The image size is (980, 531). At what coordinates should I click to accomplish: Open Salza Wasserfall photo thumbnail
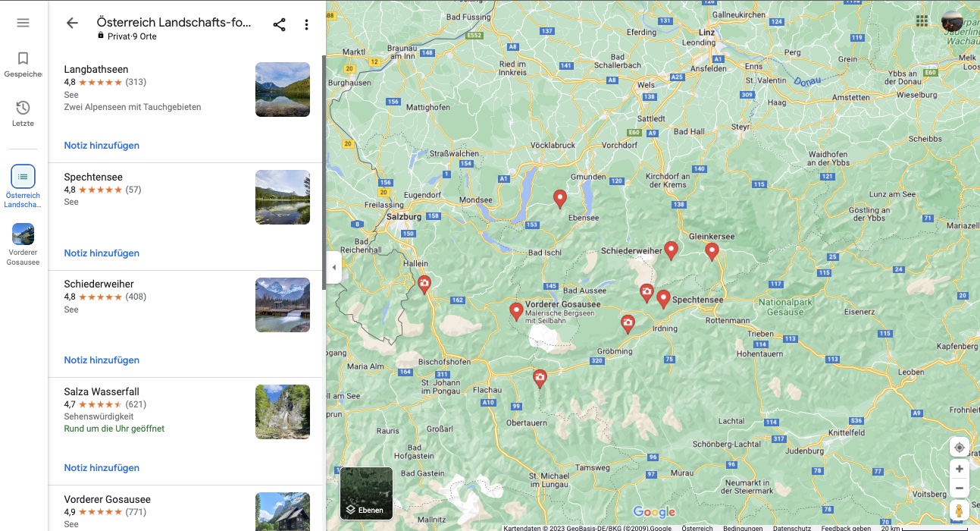[x=283, y=412]
